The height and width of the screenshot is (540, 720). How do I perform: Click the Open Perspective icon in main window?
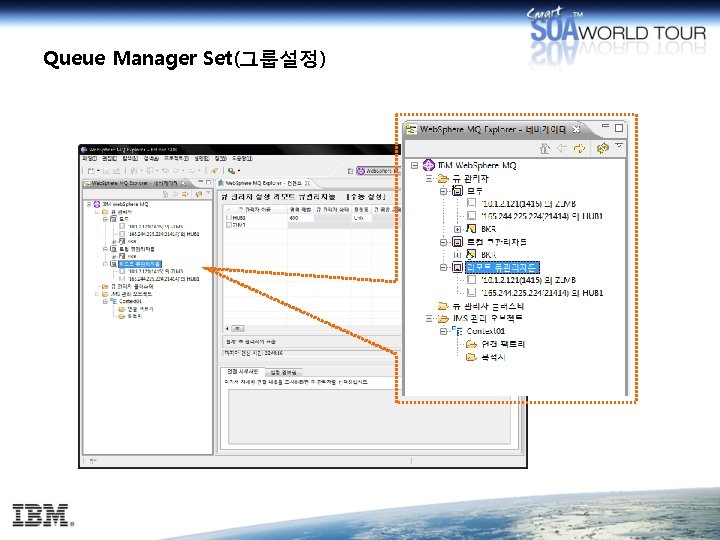point(350,171)
